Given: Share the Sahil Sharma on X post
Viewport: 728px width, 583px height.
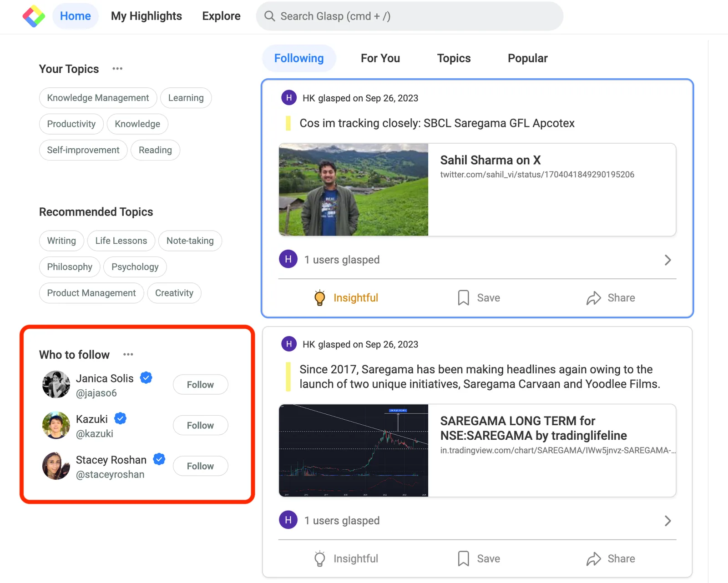Looking at the screenshot, I should pyautogui.click(x=611, y=298).
